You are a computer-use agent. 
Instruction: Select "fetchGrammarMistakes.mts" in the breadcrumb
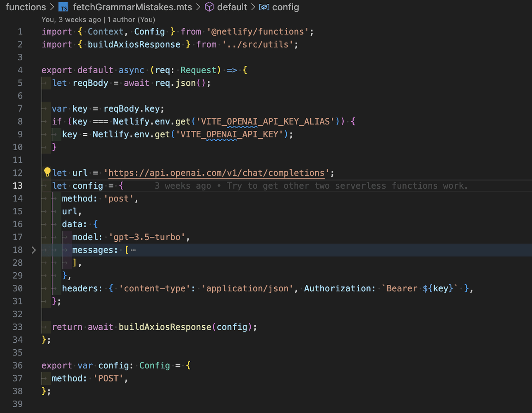tap(132, 7)
